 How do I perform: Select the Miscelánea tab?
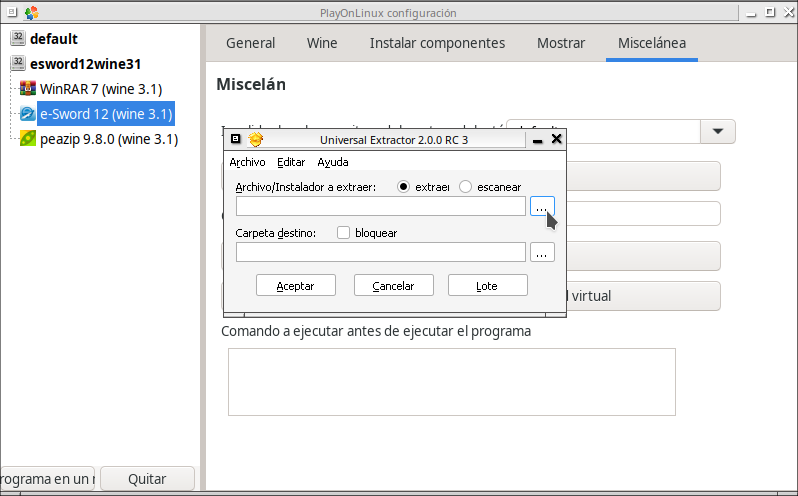click(651, 43)
